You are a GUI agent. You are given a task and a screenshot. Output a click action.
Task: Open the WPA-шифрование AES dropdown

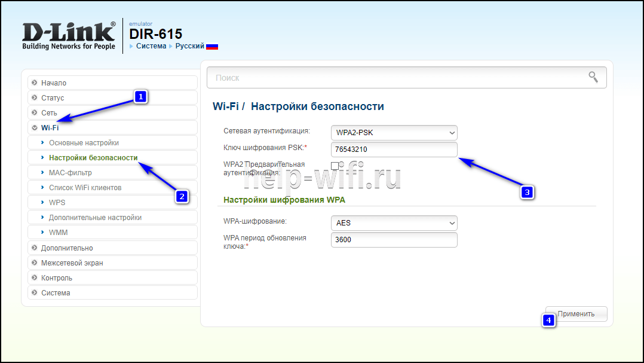tap(394, 223)
